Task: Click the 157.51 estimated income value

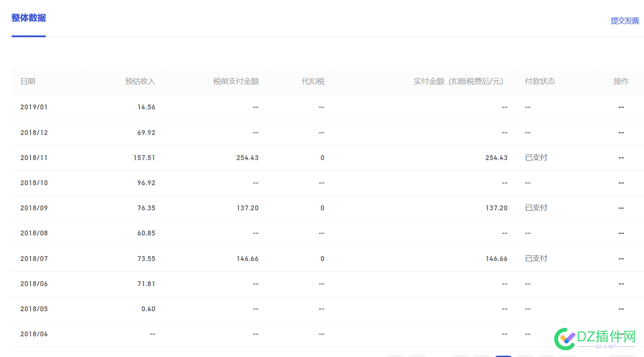Action: pyautogui.click(x=145, y=158)
